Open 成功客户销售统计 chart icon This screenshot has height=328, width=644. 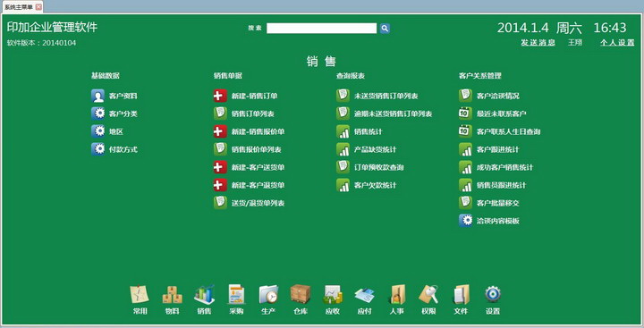tap(465, 167)
